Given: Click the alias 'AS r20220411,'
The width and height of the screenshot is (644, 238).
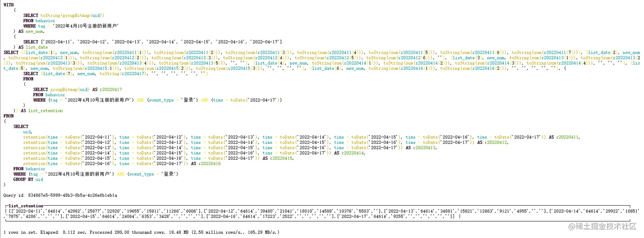Looking at the screenshot, I should 564,137.
